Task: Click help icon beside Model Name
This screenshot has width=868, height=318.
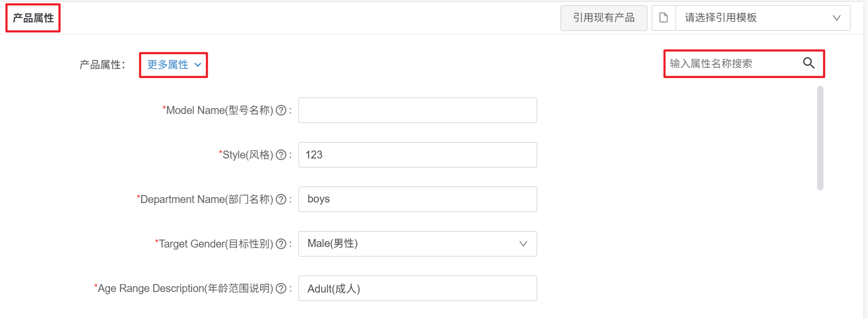Action: 282,110
